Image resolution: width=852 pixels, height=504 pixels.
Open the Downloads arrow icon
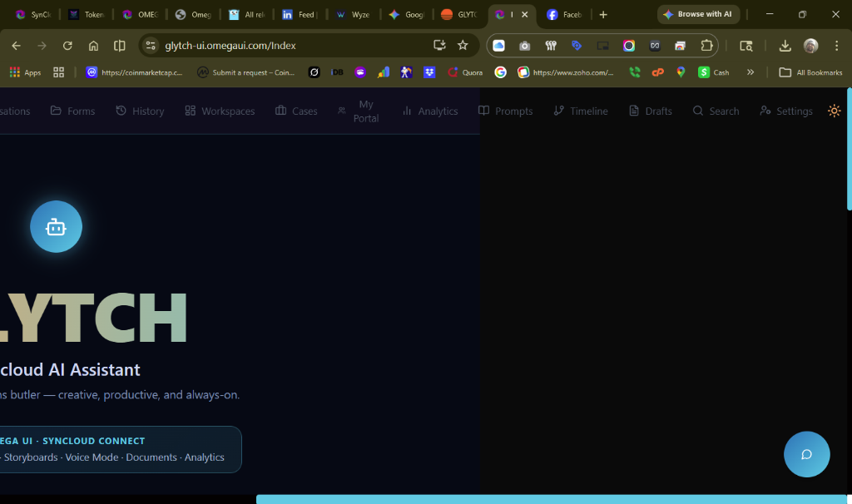[x=785, y=46]
